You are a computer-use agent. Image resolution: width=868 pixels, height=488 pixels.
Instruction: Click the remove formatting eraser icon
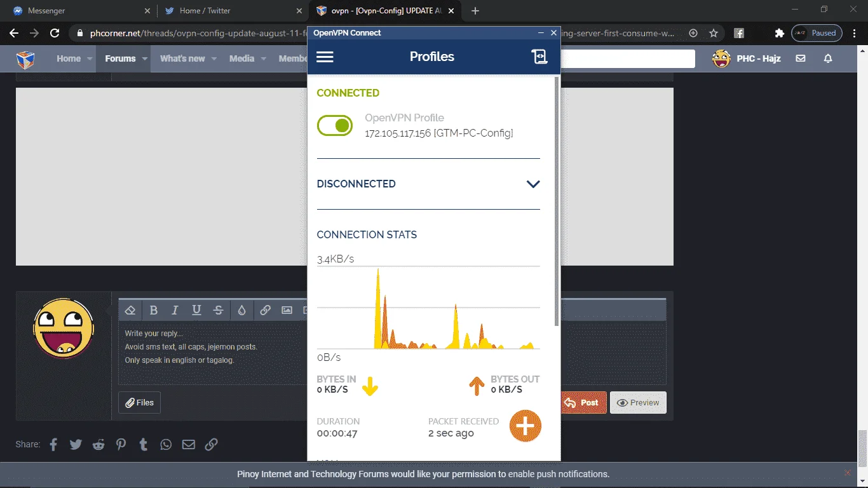coord(130,310)
